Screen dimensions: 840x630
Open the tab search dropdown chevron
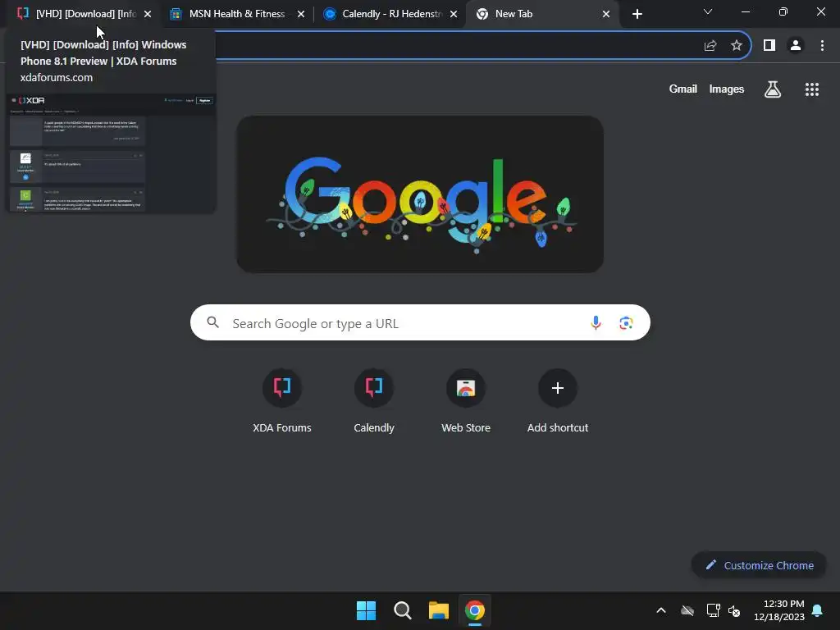[x=708, y=11]
